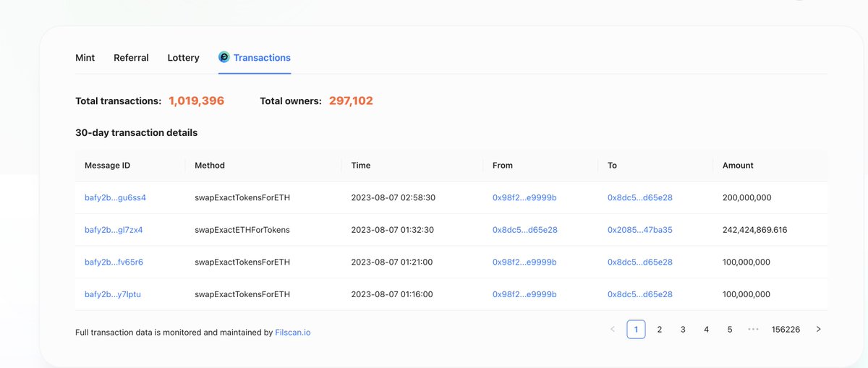Select the Transactions tab label
Image resolution: width=868 pixels, height=368 pixels.
262,58
